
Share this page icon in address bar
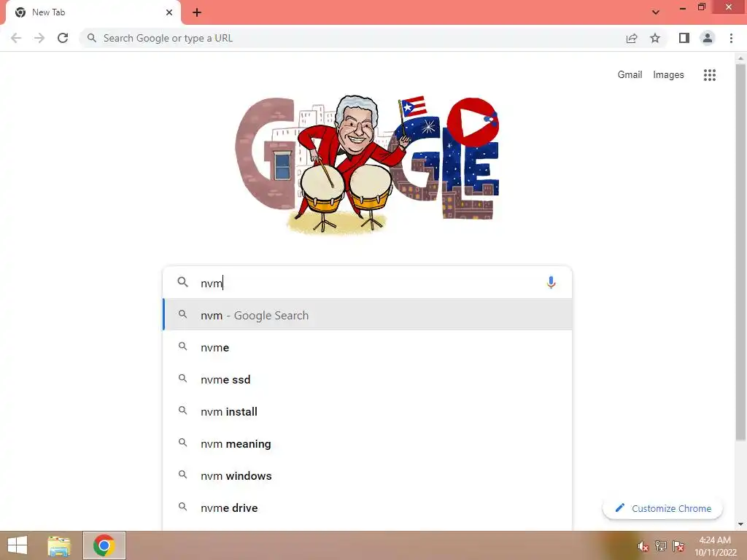(x=632, y=38)
